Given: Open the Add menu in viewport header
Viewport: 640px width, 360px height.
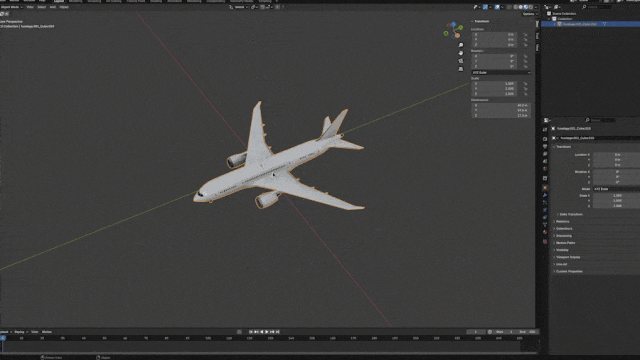Looking at the screenshot, I should (52, 7).
